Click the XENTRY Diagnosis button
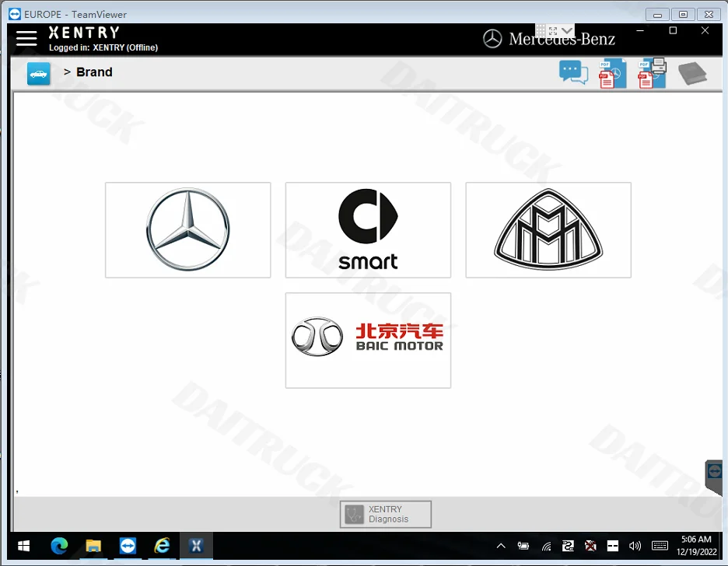The width and height of the screenshot is (728, 566). pos(386,514)
